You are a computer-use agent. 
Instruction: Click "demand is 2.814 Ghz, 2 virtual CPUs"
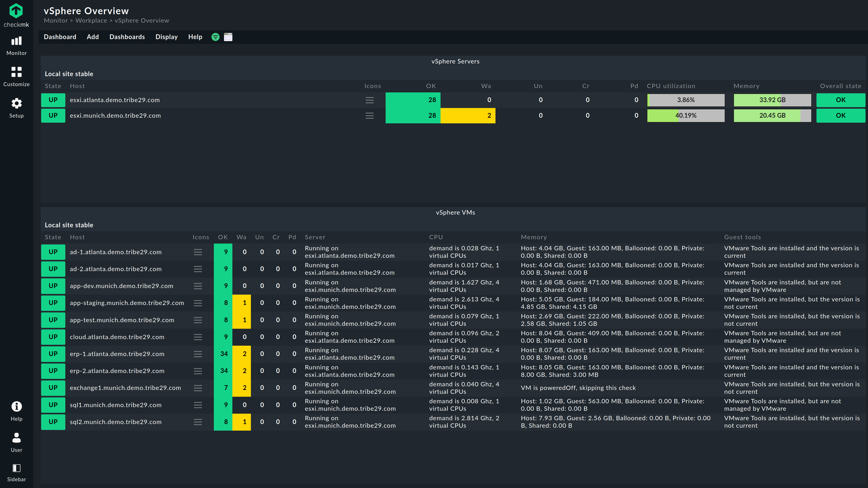464,422
